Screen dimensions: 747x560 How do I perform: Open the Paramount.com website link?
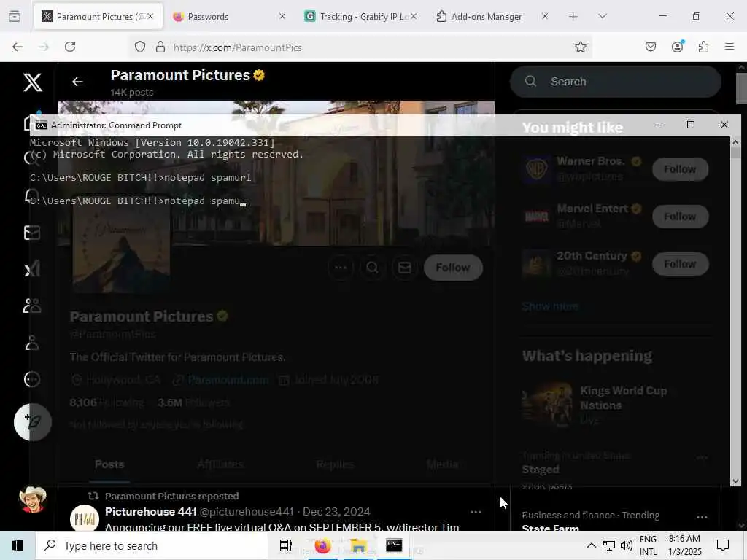tap(228, 379)
